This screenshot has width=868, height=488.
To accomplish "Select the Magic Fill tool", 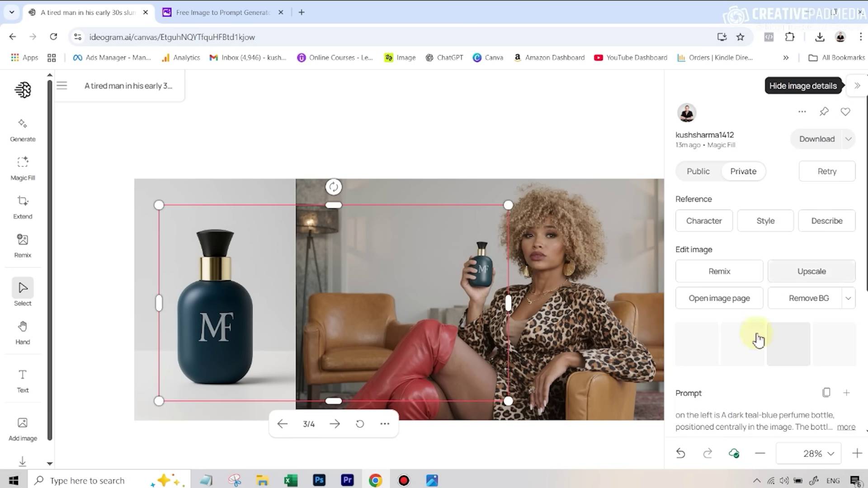I will [23, 168].
